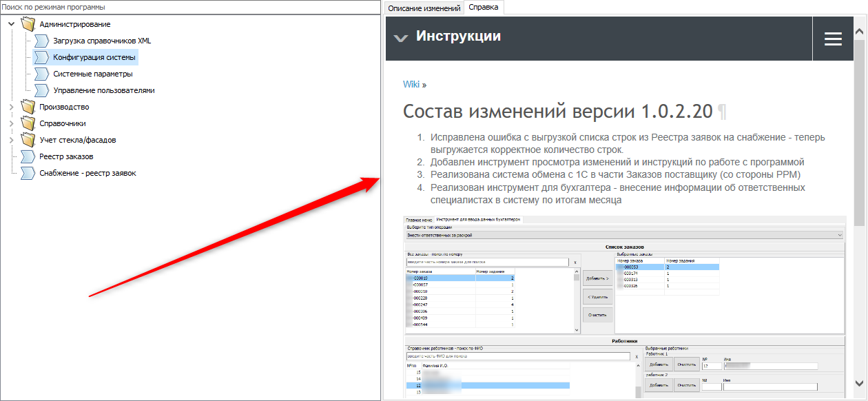Image resolution: width=868 pixels, height=401 pixels.
Task: Expand the Справочники tree node
Action: click(12, 124)
